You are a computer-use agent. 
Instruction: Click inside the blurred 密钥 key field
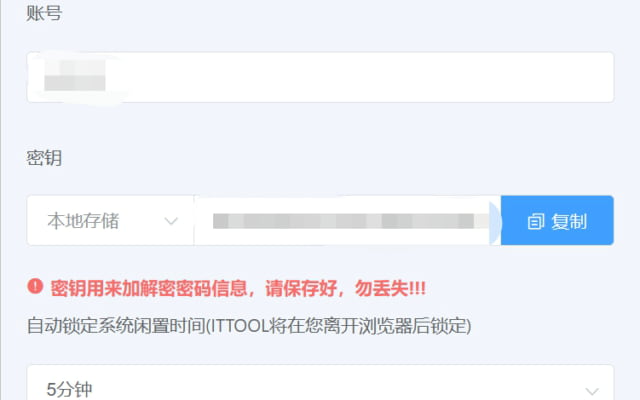(343, 221)
